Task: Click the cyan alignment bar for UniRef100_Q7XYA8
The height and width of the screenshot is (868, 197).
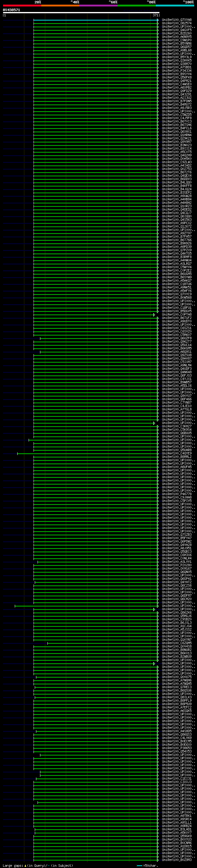Action: click(x=96, y=20)
